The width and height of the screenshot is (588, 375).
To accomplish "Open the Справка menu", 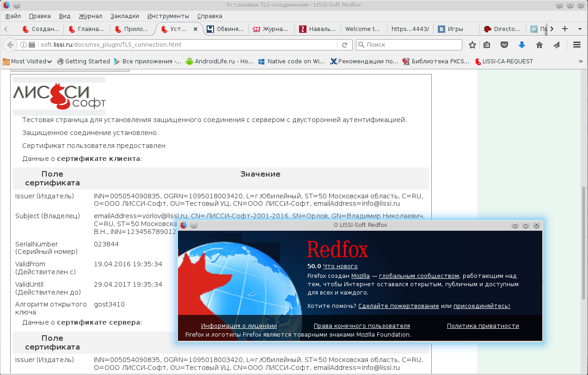I will pos(209,16).
